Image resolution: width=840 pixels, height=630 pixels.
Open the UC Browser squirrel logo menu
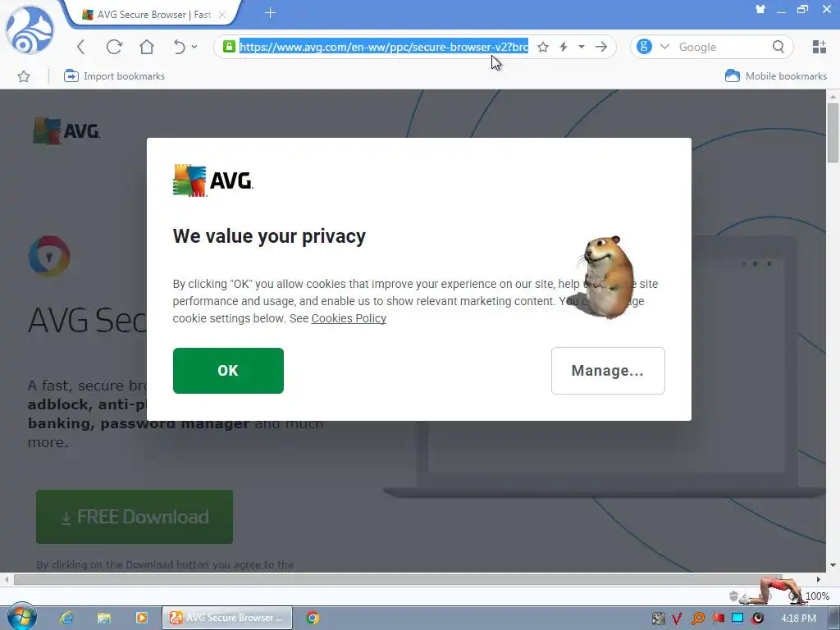point(30,30)
